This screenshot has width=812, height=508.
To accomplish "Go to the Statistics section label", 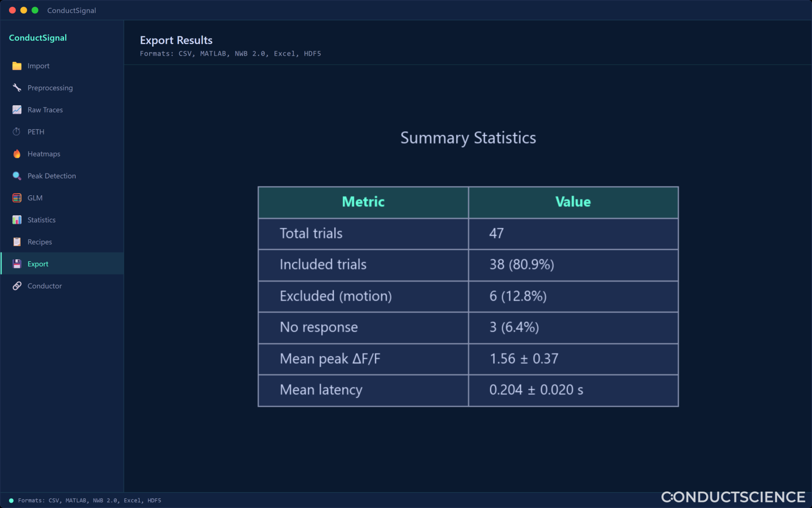I will pyautogui.click(x=41, y=220).
